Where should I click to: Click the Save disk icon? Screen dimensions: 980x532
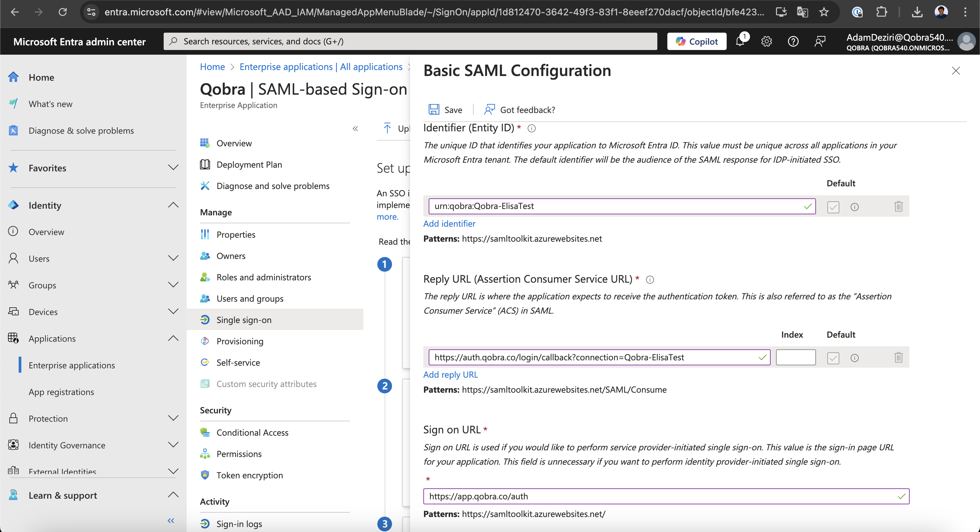(434, 110)
